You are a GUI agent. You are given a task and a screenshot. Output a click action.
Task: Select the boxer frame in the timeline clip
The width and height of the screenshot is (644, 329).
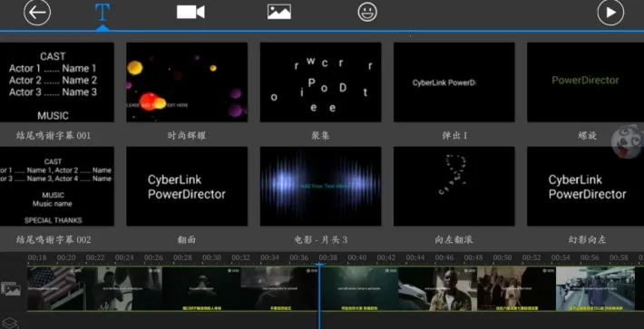123,288
